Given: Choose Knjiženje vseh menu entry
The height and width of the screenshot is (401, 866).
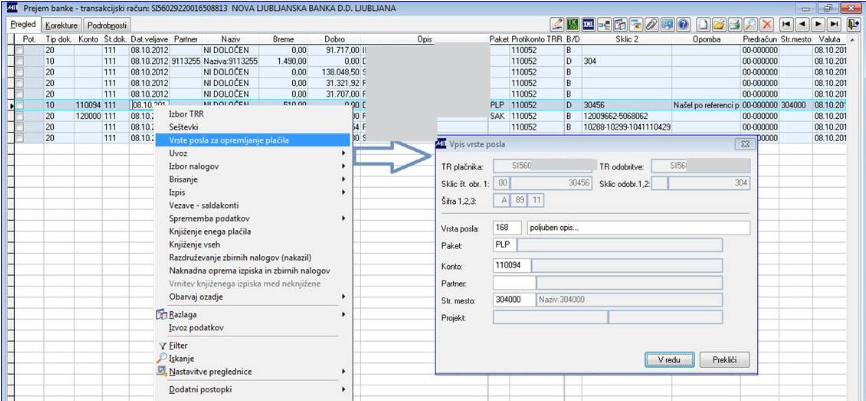Looking at the screenshot, I should tap(252, 245).
